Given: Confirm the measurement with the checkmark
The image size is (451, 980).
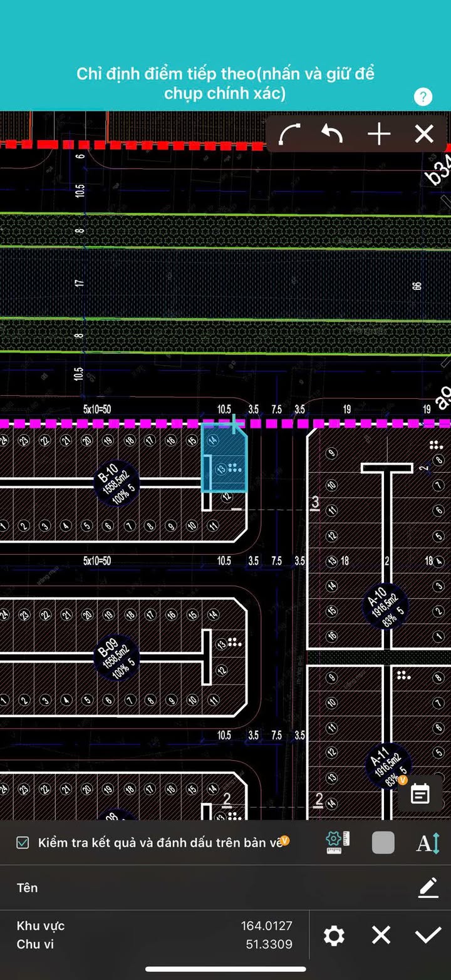Looking at the screenshot, I should [x=428, y=936].
